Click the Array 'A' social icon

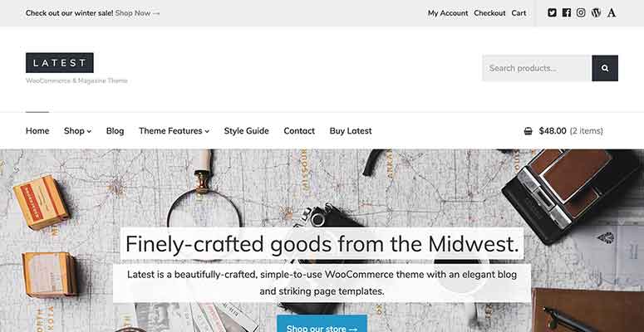(x=612, y=12)
